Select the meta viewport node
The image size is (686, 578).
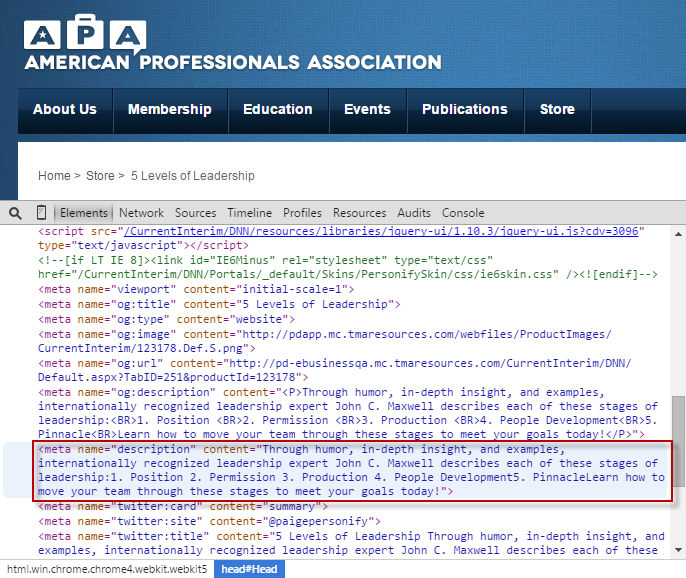[x=196, y=290]
